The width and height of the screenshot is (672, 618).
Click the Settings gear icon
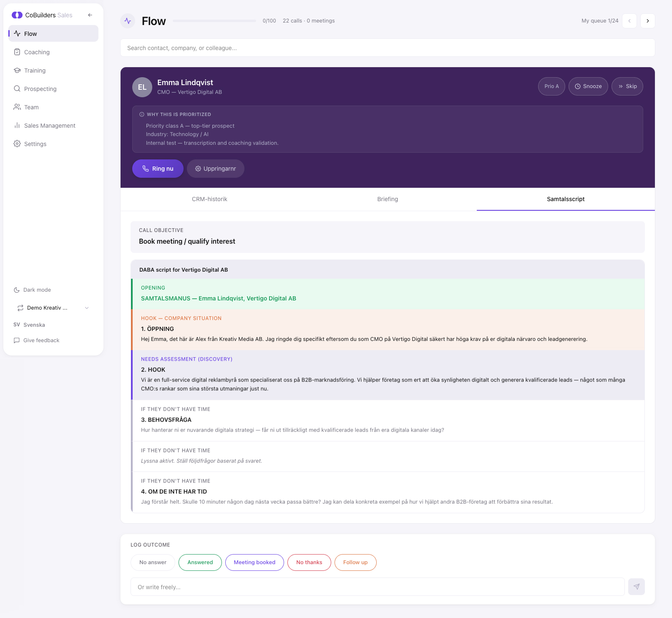pyautogui.click(x=17, y=144)
